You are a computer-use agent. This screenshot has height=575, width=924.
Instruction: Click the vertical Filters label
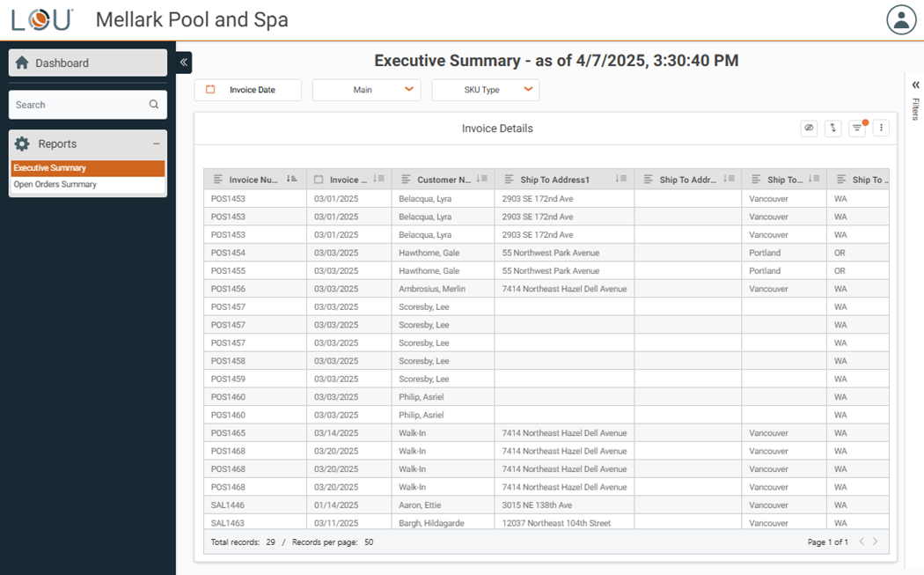click(915, 109)
